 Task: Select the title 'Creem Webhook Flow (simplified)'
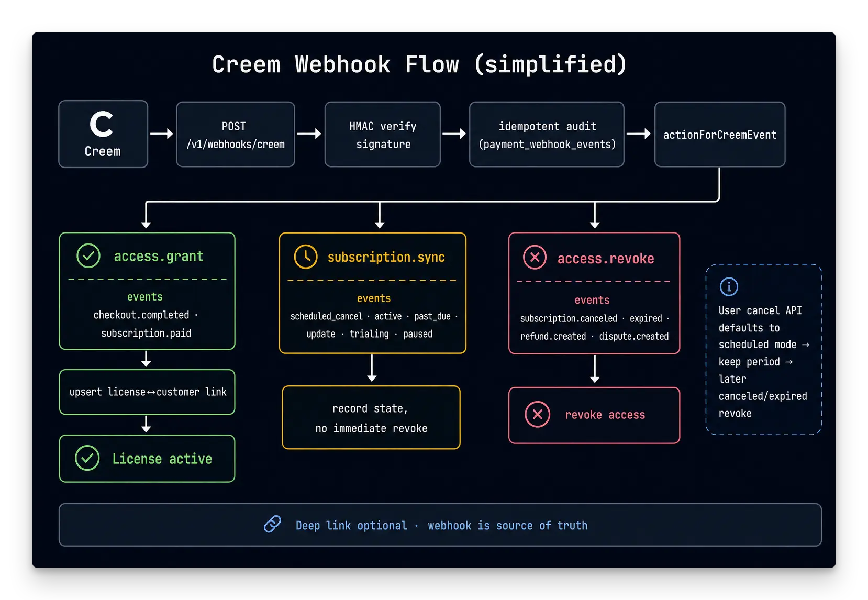[x=419, y=64]
